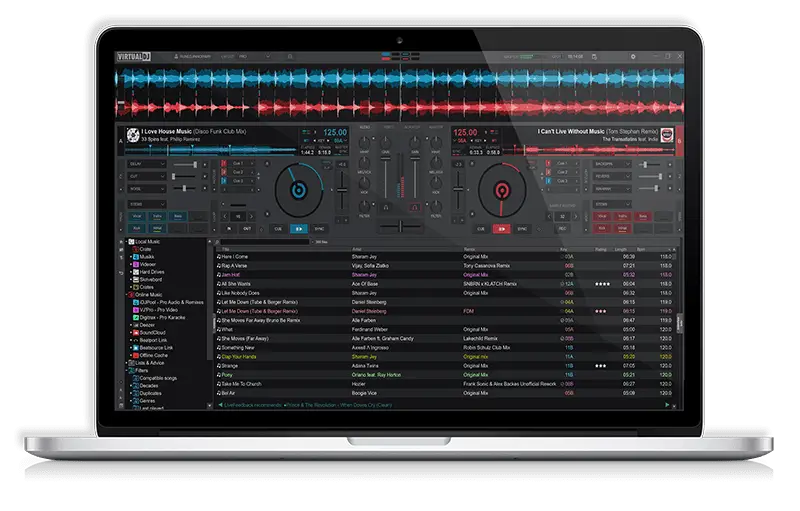
Task: Click the browser search field
Action: point(263,242)
